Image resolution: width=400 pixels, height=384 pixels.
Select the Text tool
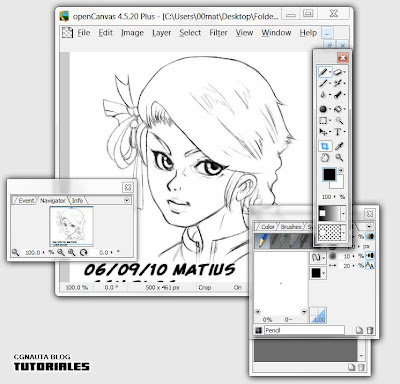click(338, 132)
